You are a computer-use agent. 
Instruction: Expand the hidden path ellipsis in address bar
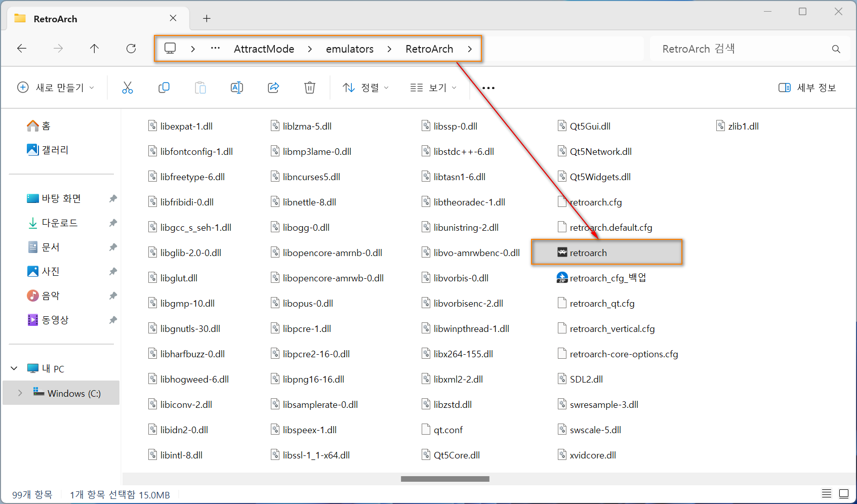click(215, 49)
